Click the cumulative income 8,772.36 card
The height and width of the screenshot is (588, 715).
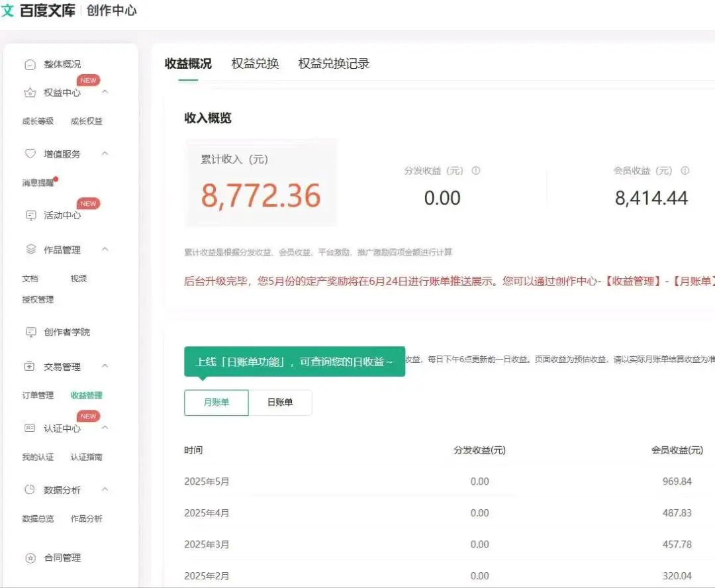point(261,183)
